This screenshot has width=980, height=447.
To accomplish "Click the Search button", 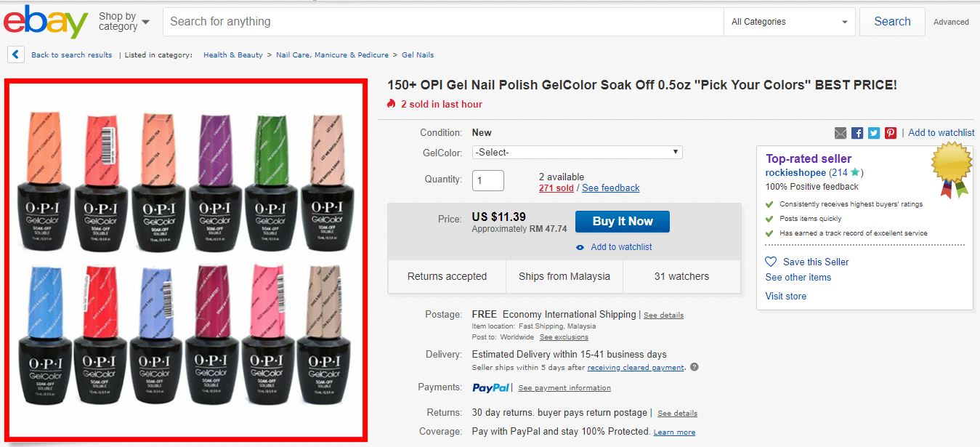I will 892,22.
